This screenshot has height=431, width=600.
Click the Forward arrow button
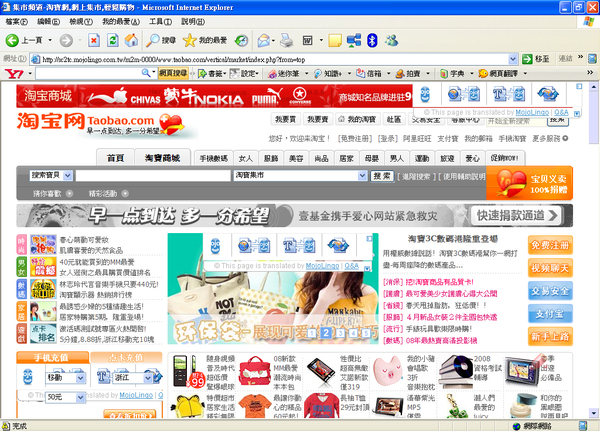[66, 40]
